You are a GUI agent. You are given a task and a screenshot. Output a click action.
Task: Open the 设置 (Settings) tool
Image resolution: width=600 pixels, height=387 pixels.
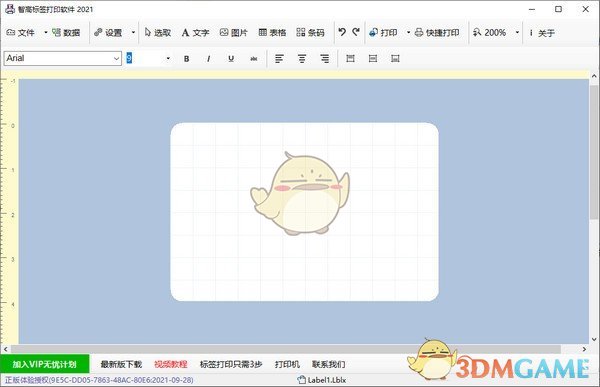click(x=109, y=33)
